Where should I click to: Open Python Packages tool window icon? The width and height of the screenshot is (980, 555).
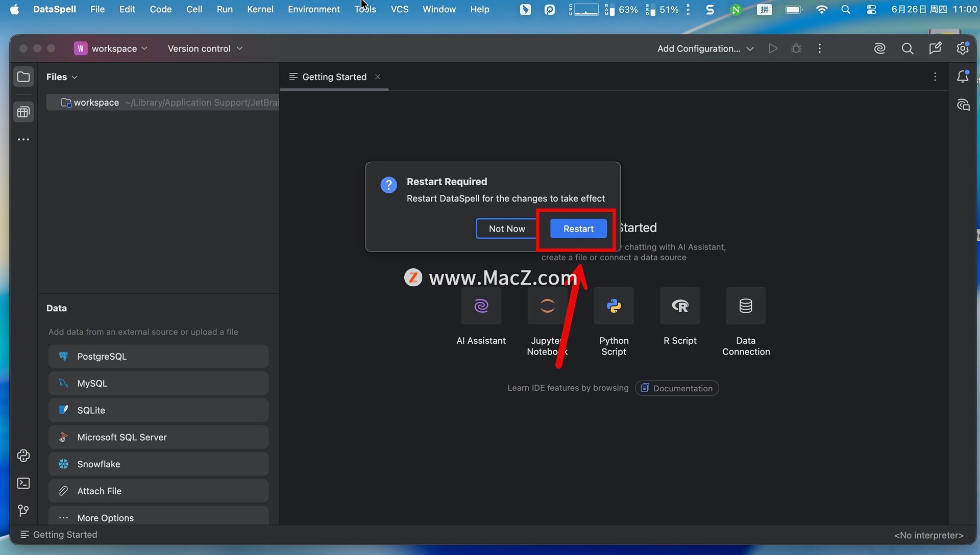[23, 456]
